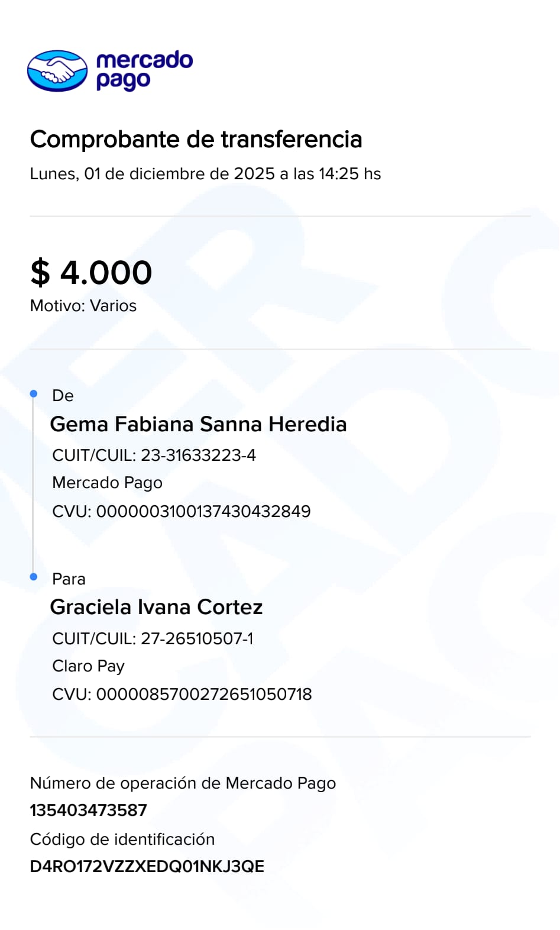Image resolution: width=560 pixels, height=930 pixels.
Task: Click the transfer date and time line
Action: pos(205,174)
